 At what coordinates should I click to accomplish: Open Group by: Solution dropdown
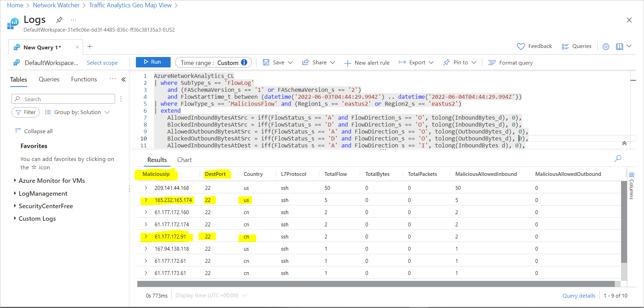(x=78, y=112)
